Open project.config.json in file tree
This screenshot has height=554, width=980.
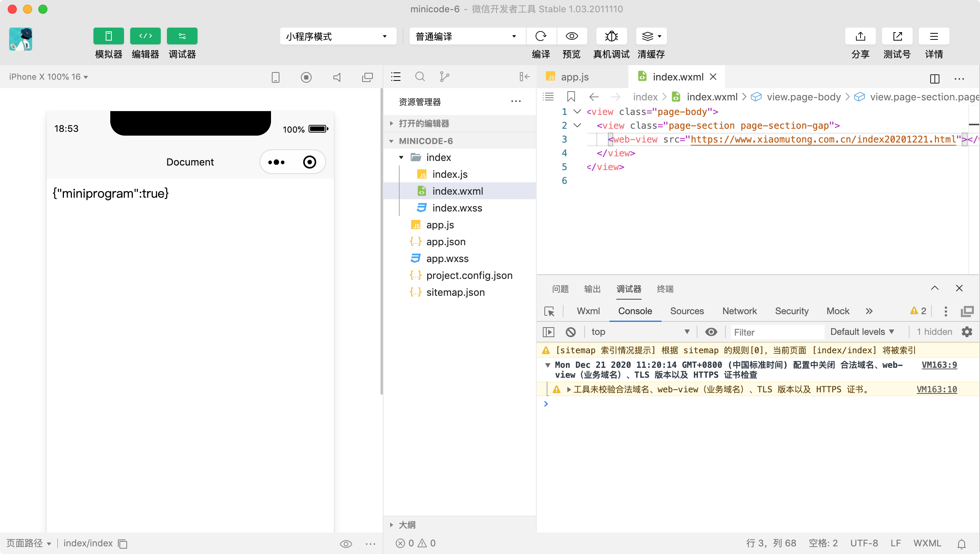coord(469,275)
